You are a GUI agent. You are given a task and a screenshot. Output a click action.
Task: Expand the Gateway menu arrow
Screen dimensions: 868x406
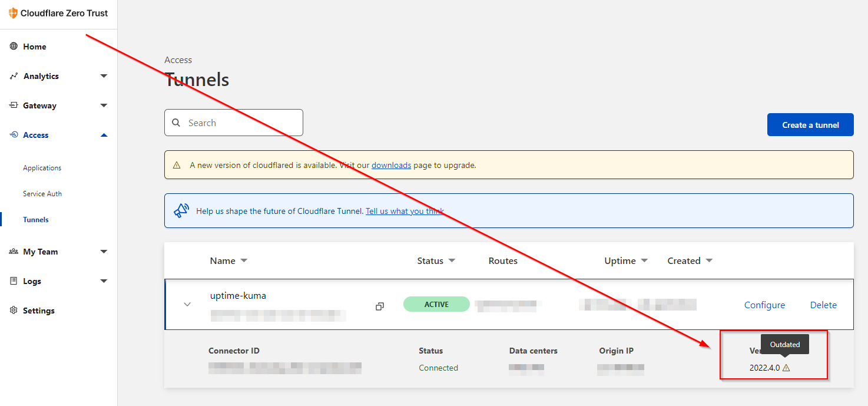tap(104, 105)
